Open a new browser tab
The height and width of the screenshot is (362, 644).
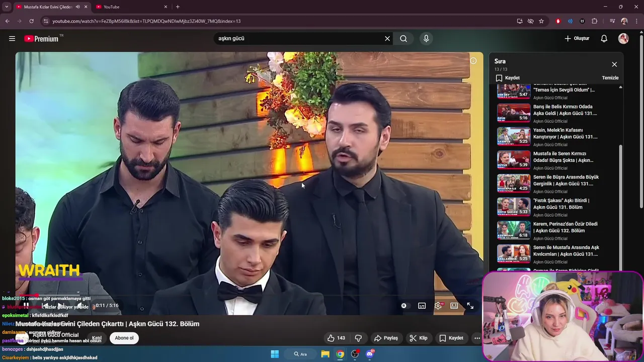tap(178, 7)
